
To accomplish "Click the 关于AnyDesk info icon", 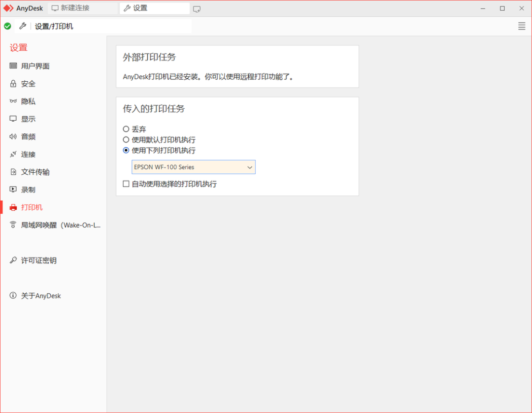I will (13, 295).
